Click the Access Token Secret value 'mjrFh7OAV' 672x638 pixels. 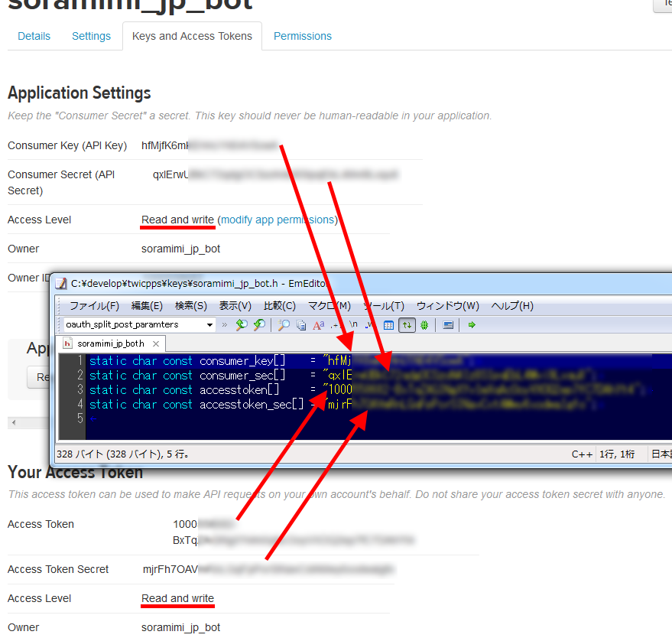(x=170, y=569)
